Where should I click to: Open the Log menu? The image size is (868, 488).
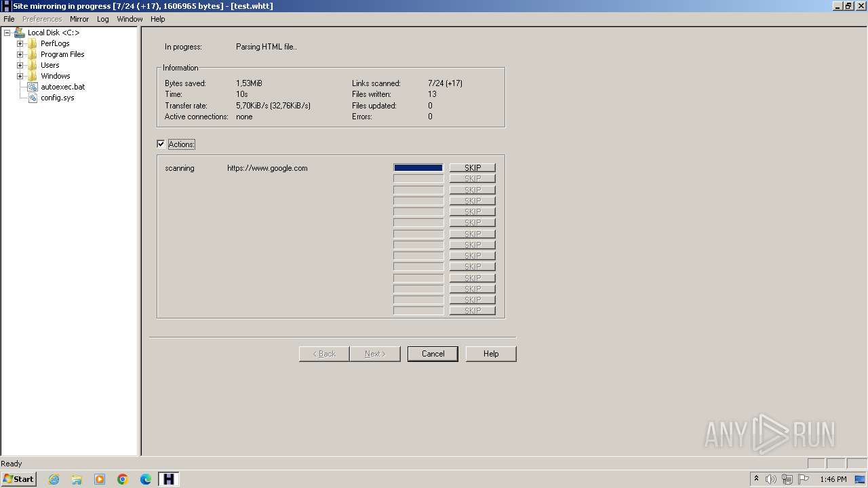click(x=102, y=19)
